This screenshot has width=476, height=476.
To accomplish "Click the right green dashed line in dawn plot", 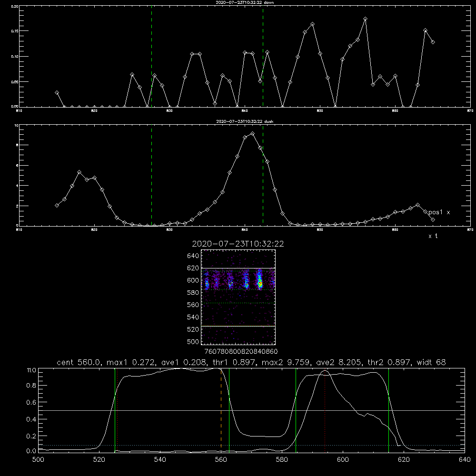I will [263, 56].
